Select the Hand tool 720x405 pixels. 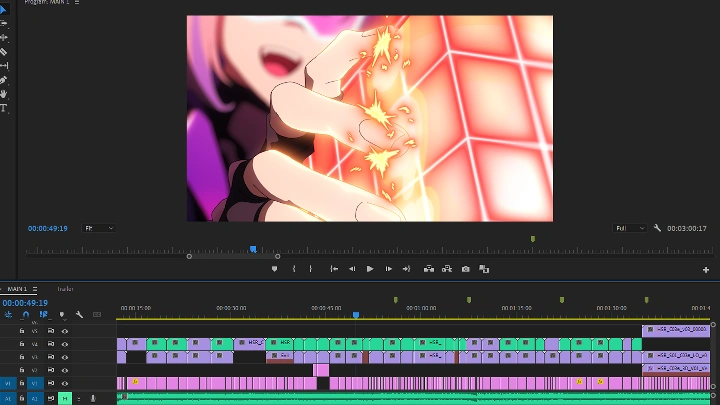point(4,94)
